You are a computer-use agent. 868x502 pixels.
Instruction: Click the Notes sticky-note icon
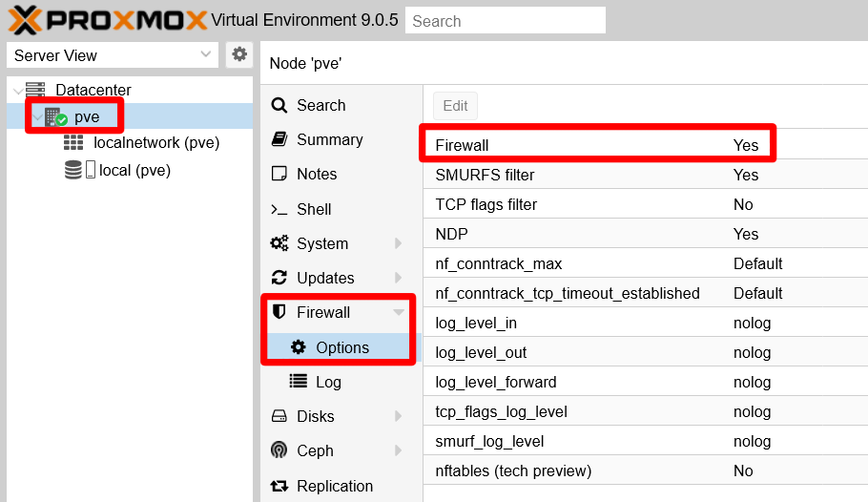click(x=279, y=174)
